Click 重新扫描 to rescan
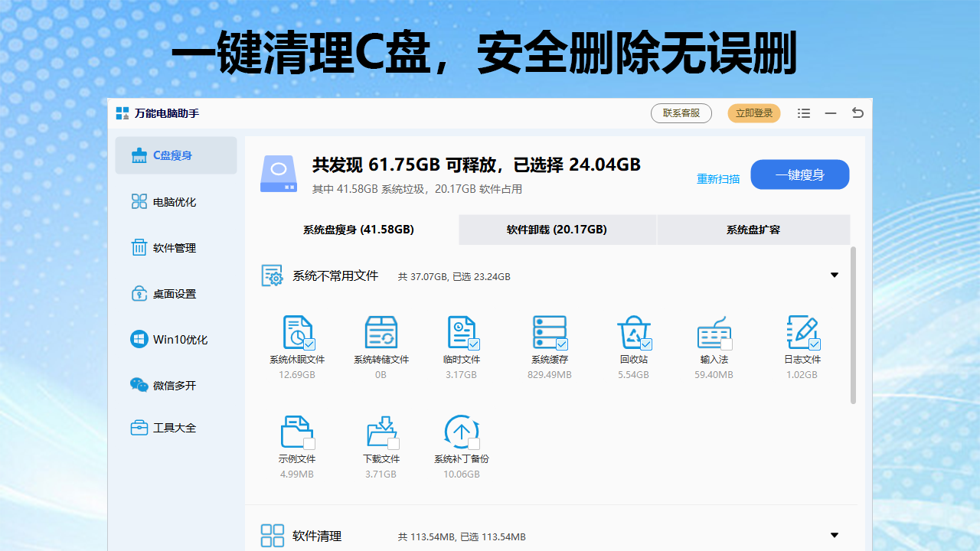Viewport: 980px width, 551px height. (x=718, y=179)
